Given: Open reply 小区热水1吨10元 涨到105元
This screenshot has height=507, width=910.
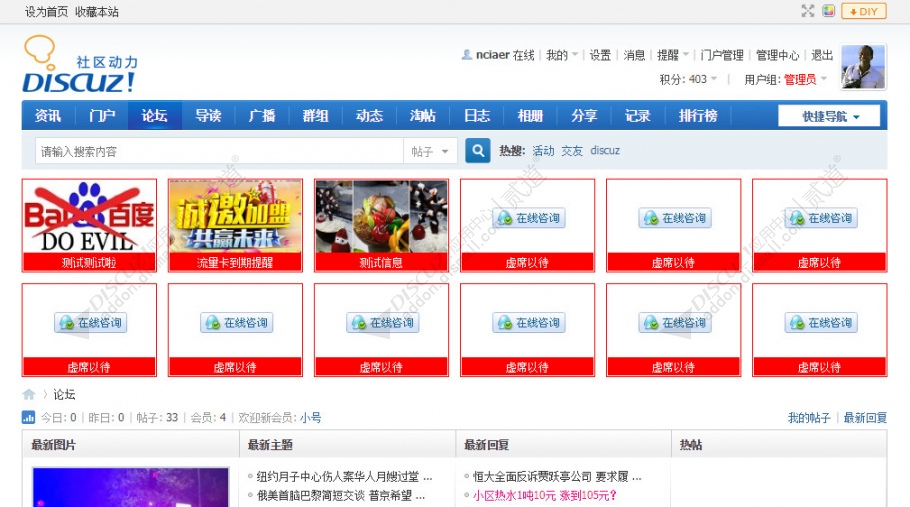Looking at the screenshot, I should 544,495.
